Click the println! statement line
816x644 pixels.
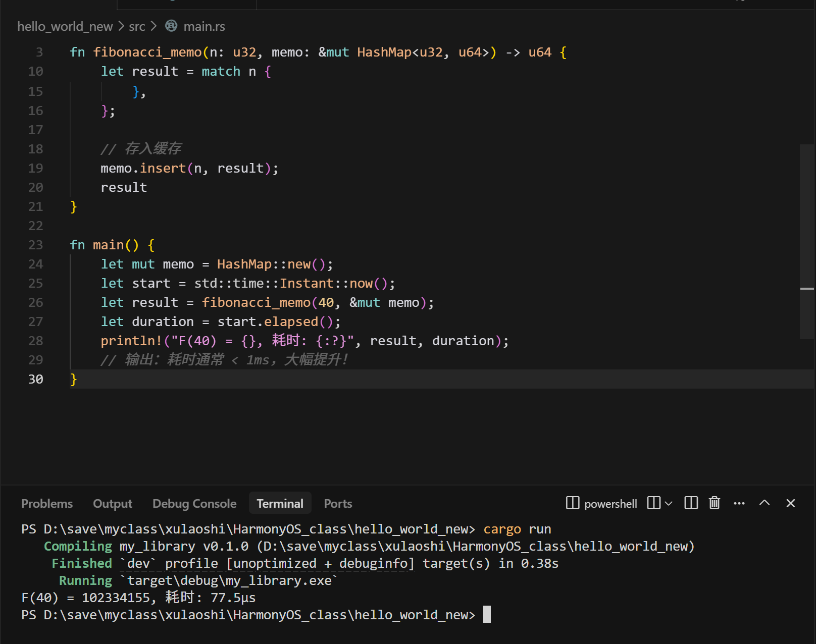(x=304, y=341)
